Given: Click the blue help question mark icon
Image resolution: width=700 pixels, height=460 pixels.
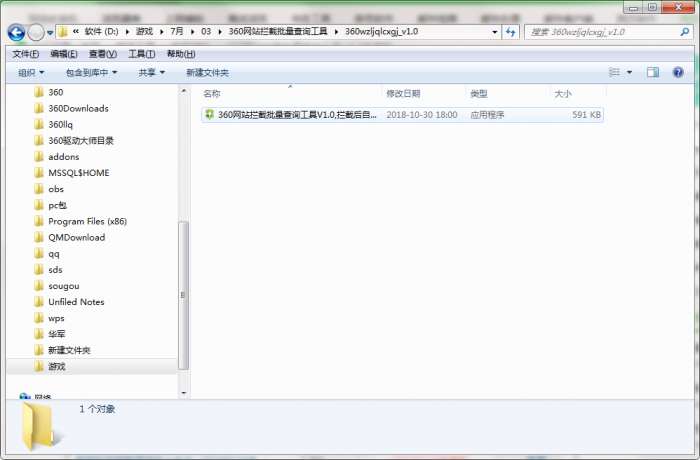Looking at the screenshot, I should pos(678,72).
